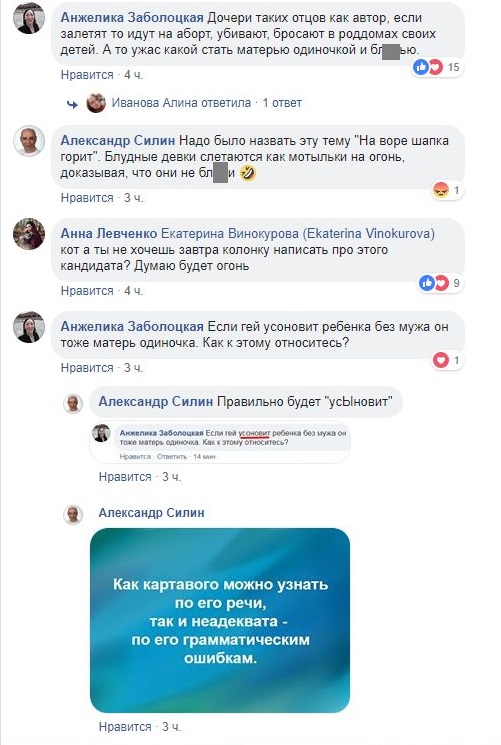Click Александр Силин's avatar beside На воре шапка

29,141
